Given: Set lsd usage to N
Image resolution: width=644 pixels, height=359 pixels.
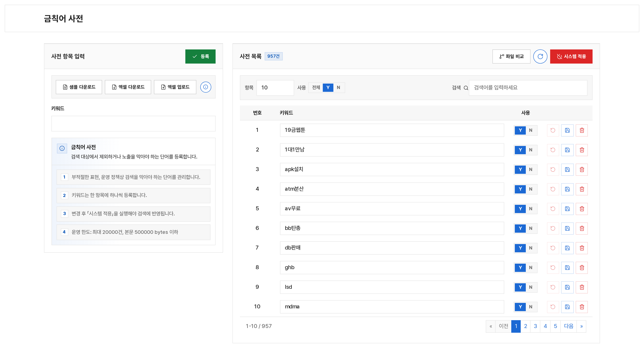Looking at the screenshot, I should 531,287.
